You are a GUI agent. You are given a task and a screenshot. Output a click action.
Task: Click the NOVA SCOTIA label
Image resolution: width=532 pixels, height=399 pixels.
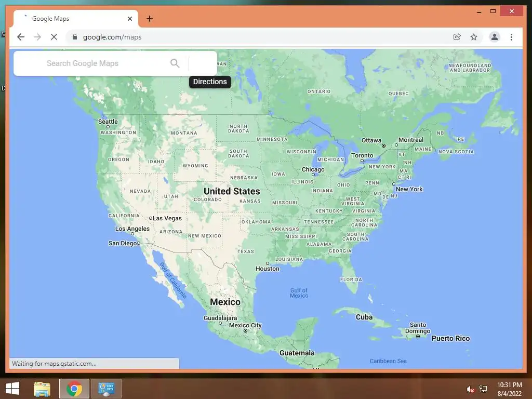click(x=456, y=152)
